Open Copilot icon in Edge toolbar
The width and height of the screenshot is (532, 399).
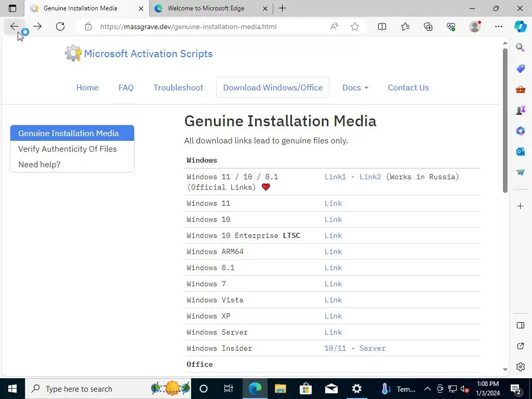(520, 26)
